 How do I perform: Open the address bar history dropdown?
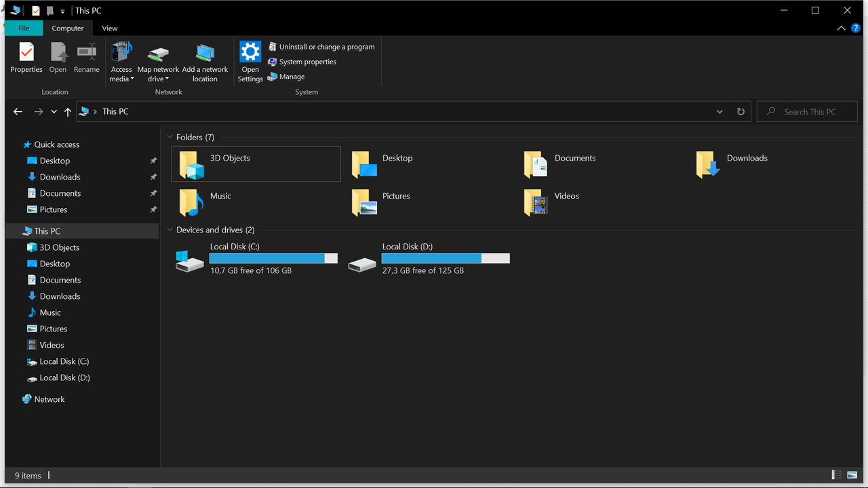point(719,112)
